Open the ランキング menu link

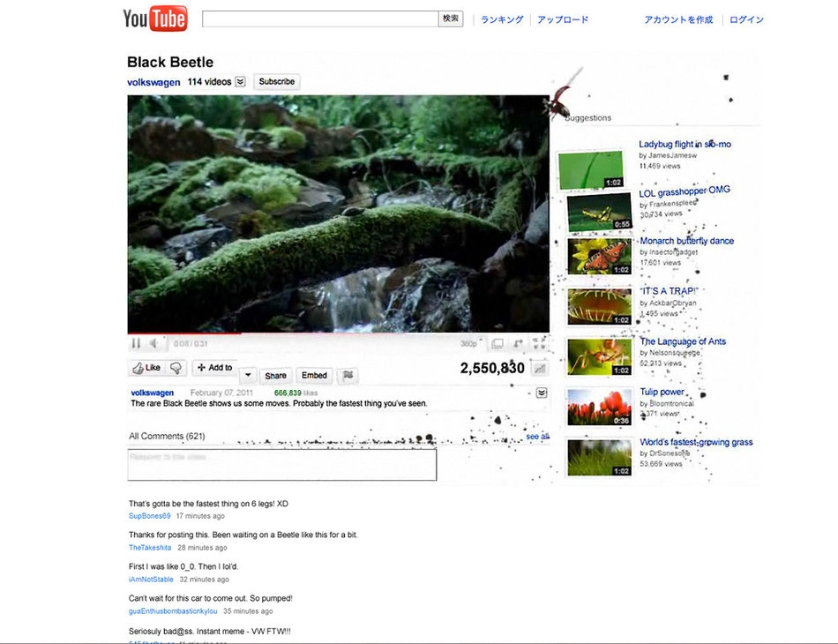point(502,19)
